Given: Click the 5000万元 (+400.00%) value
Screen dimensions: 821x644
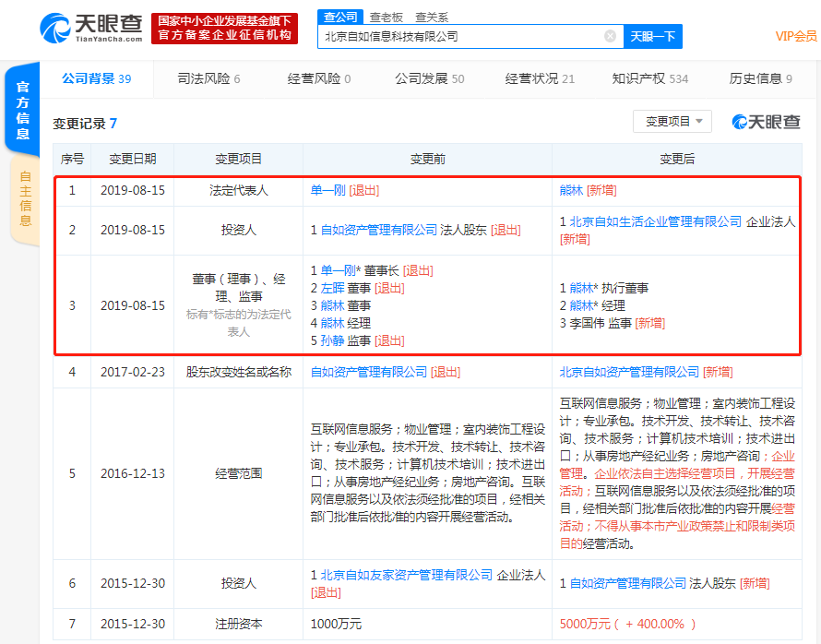Looking at the screenshot, I should click(x=627, y=624).
